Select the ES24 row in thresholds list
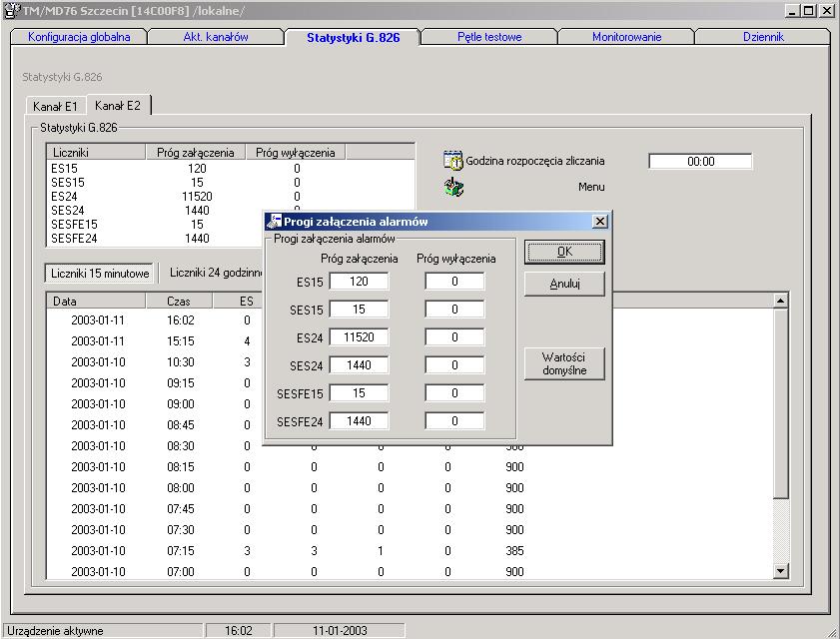 point(231,196)
